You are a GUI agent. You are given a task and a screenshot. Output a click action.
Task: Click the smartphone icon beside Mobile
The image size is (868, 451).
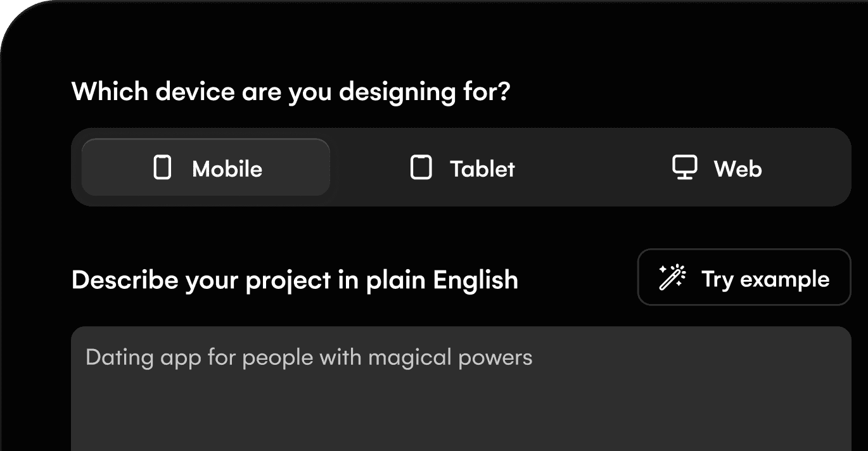[x=163, y=168]
